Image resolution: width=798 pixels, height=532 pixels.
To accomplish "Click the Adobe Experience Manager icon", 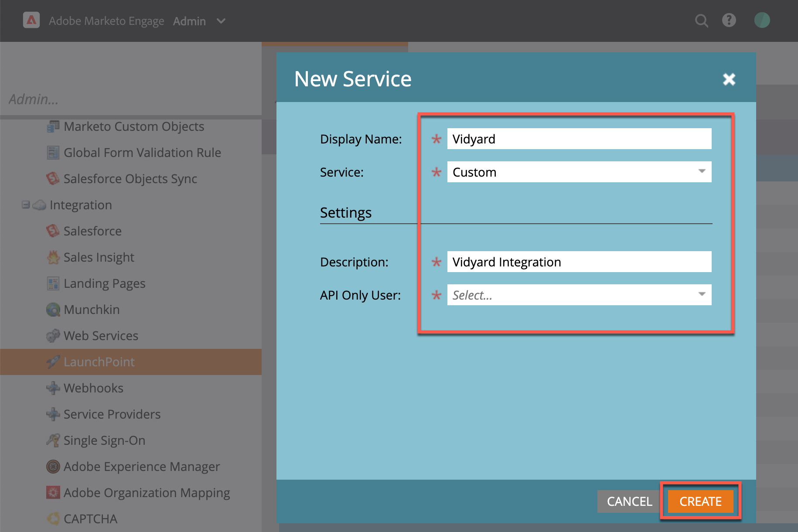I will coord(53,467).
